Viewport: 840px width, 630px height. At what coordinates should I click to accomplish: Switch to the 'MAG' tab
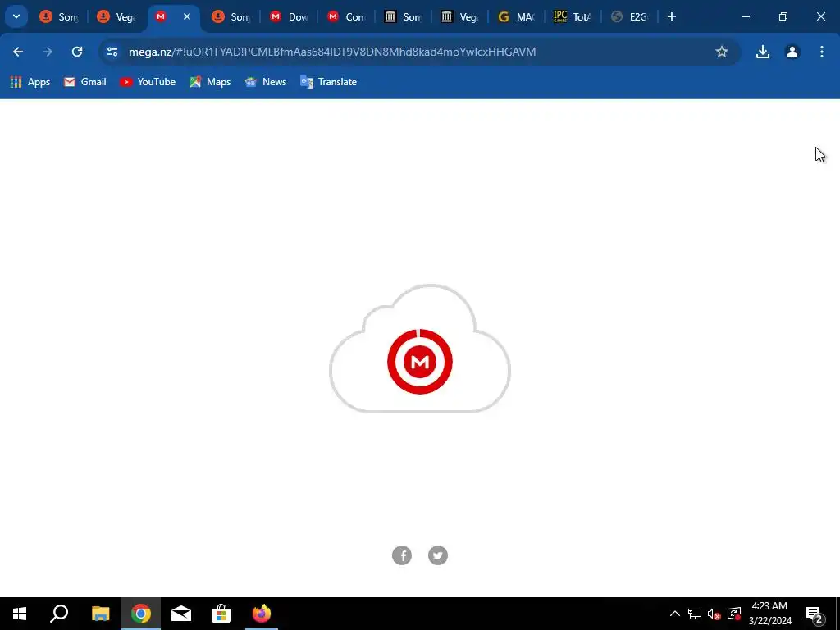coord(517,17)
